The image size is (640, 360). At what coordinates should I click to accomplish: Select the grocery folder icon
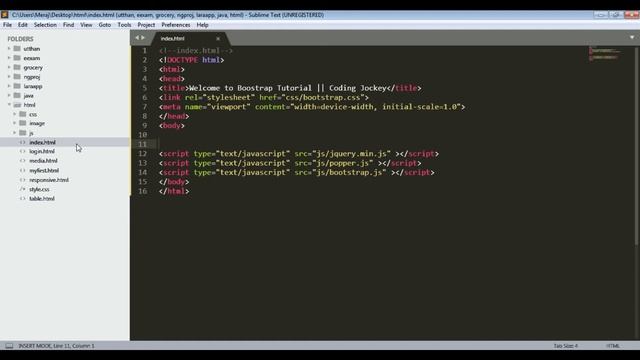[17, 67]
